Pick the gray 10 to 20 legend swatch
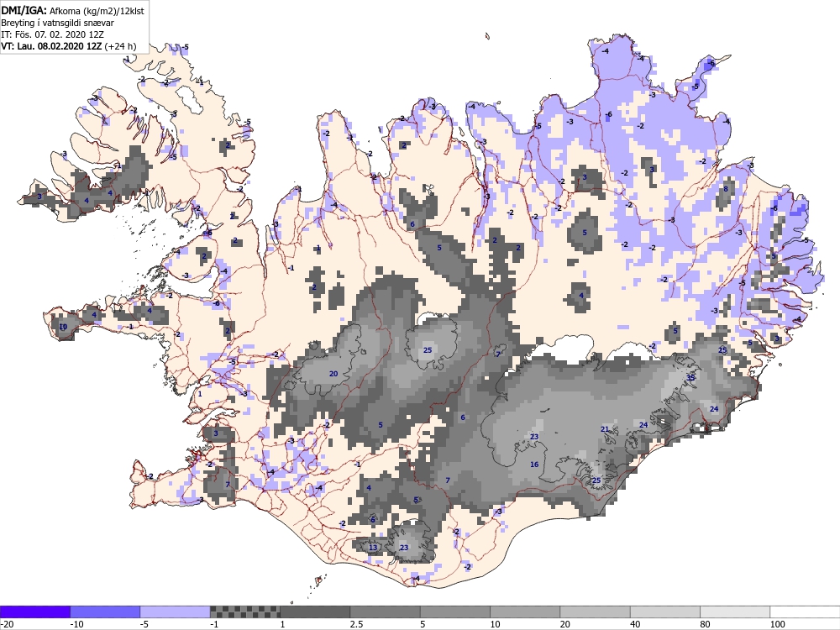 click(x=525, y=612)
